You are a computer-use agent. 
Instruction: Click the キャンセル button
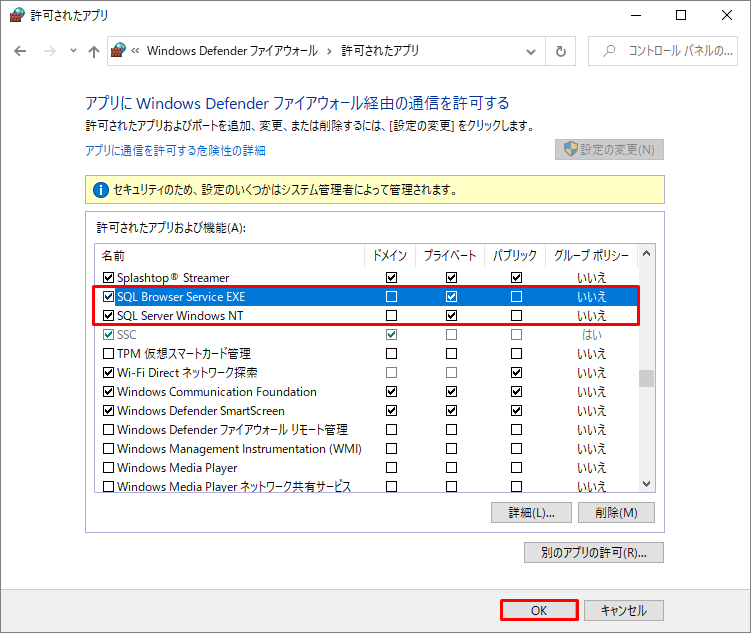[x=624, y=610]
